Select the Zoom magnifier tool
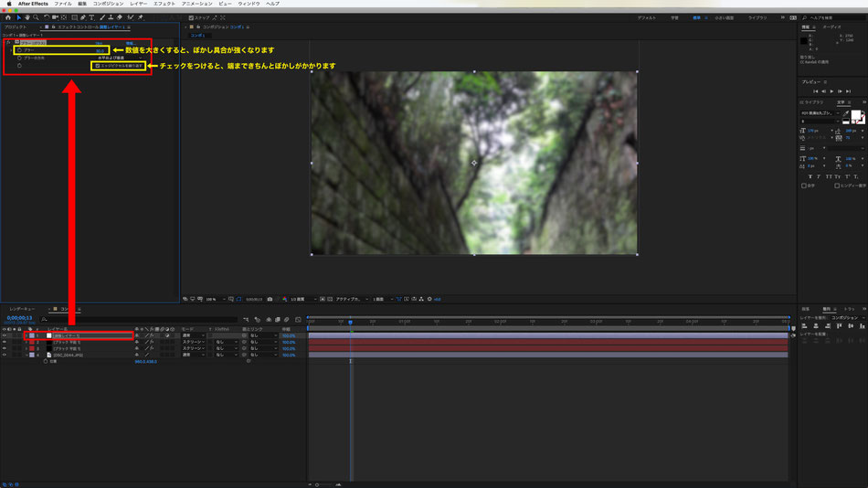 pos(36,17)
